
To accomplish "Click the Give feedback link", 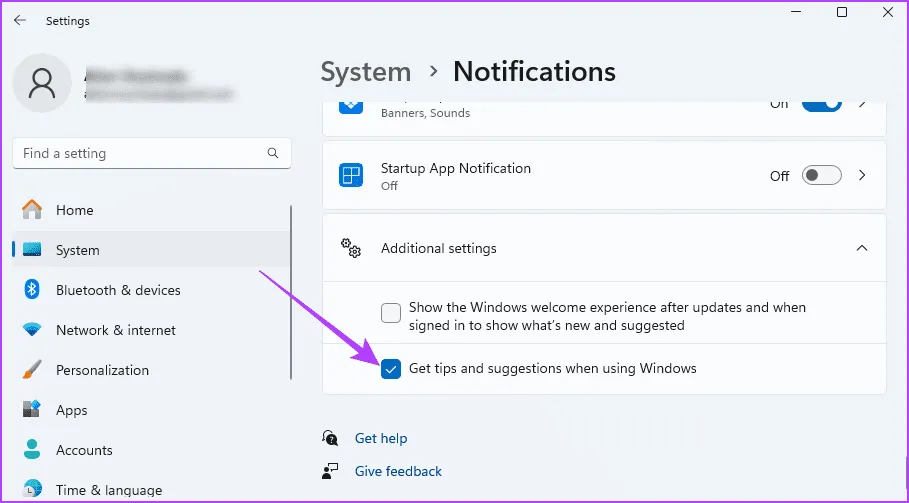I will point(398,471).
